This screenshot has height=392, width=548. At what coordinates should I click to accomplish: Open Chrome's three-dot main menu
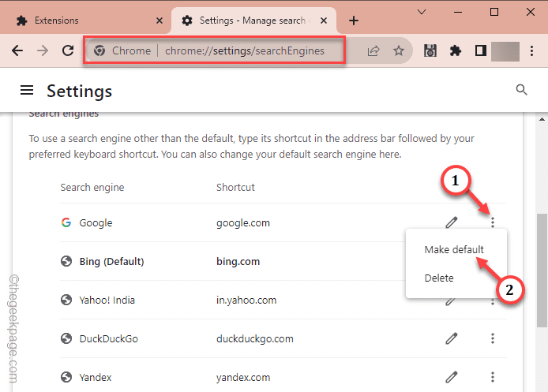point(531,51)
